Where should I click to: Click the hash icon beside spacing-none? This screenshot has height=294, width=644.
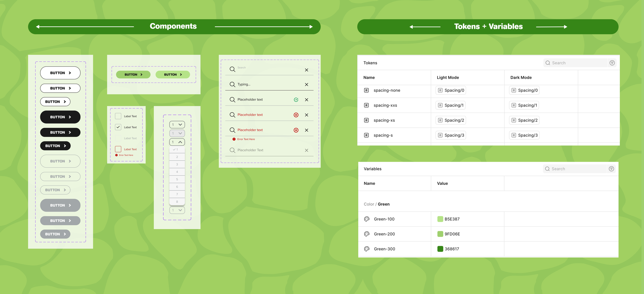366,90
